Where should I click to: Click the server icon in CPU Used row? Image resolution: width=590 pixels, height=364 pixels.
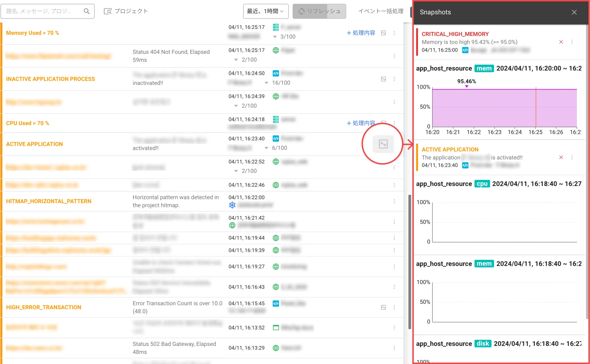tap(276, 119)
